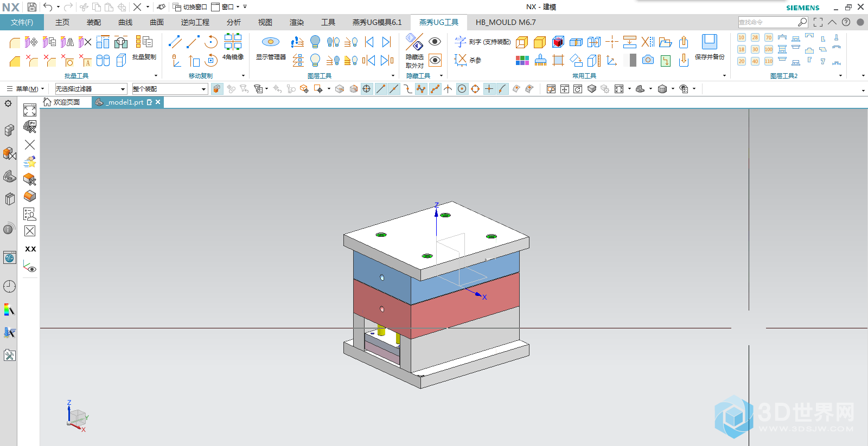Open the color palette grid icon
Screen dimensions: 868x446
(x=522, y=60)
